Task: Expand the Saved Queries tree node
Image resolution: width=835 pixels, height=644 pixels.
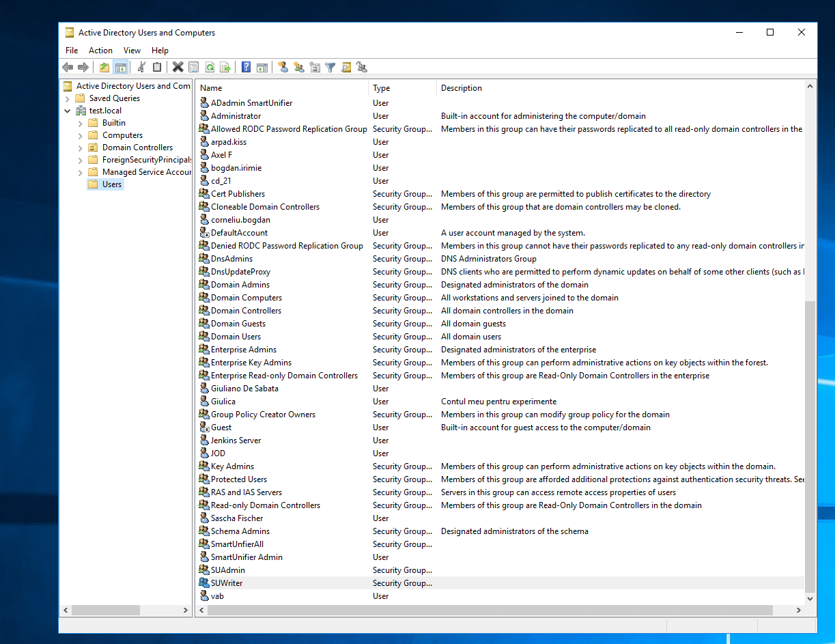Action: (x=67, y=98)
